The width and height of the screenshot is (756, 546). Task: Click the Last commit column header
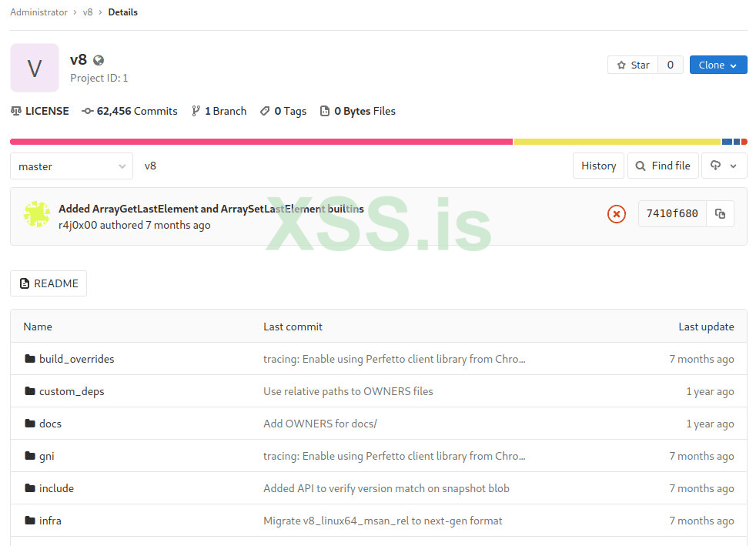(293, 327)
